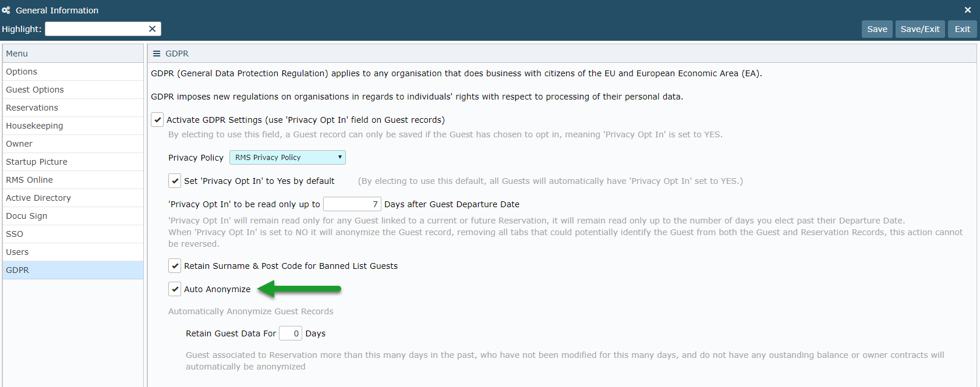Click the Save button
Image resolution: width=980 pixels, height=387 pixels.
coord(877,29)
